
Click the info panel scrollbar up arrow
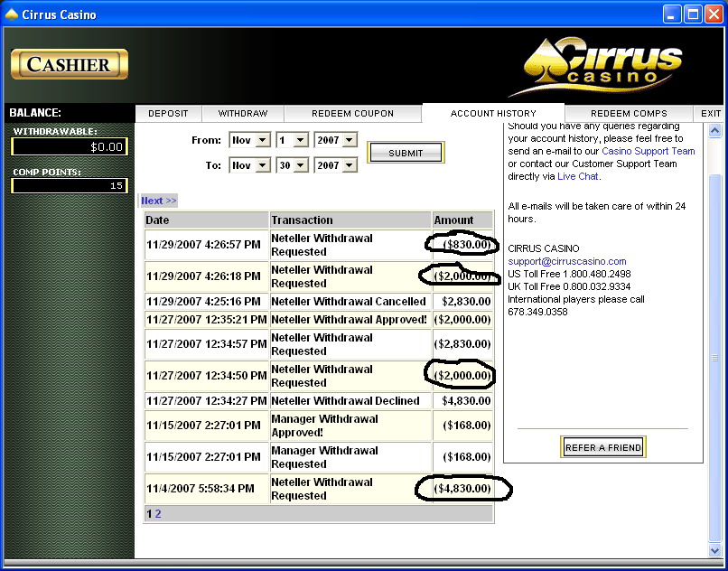point(715,130)
